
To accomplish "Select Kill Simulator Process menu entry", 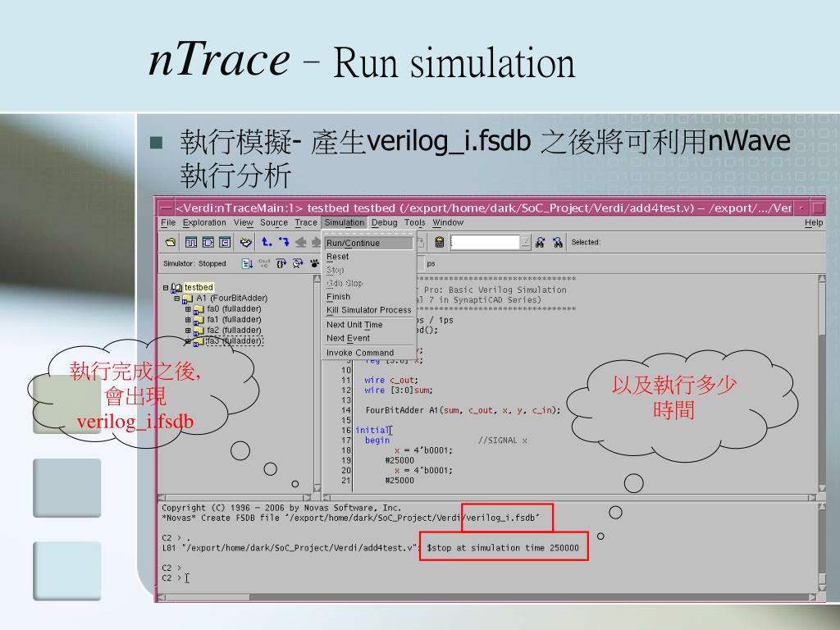I will (x=368, y=310).
